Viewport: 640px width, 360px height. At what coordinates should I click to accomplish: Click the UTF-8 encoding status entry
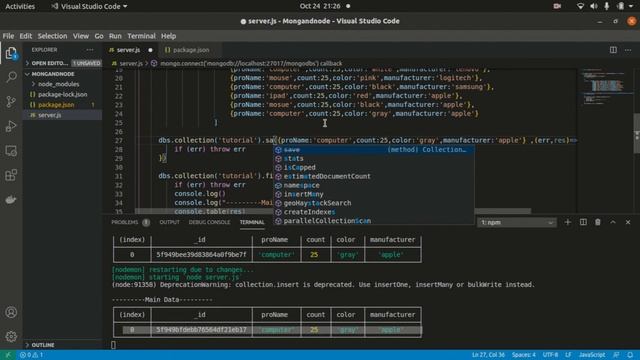pyautogui.click(x=550, y=355)
